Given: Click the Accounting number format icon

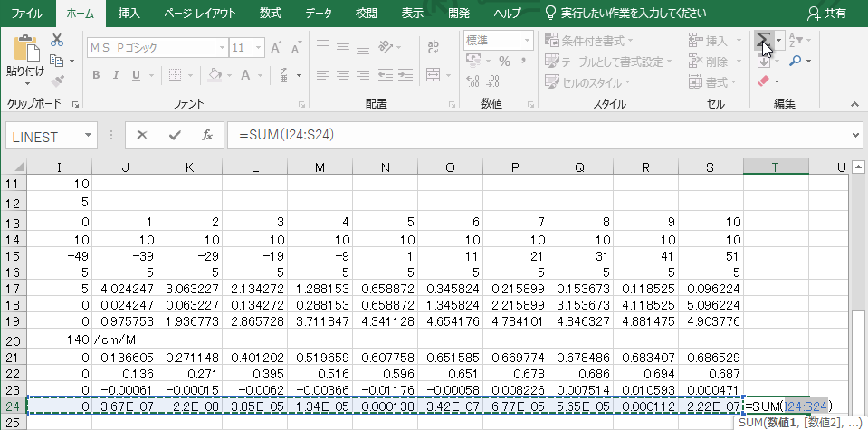Looking at the screenshot, I should 473,61.
